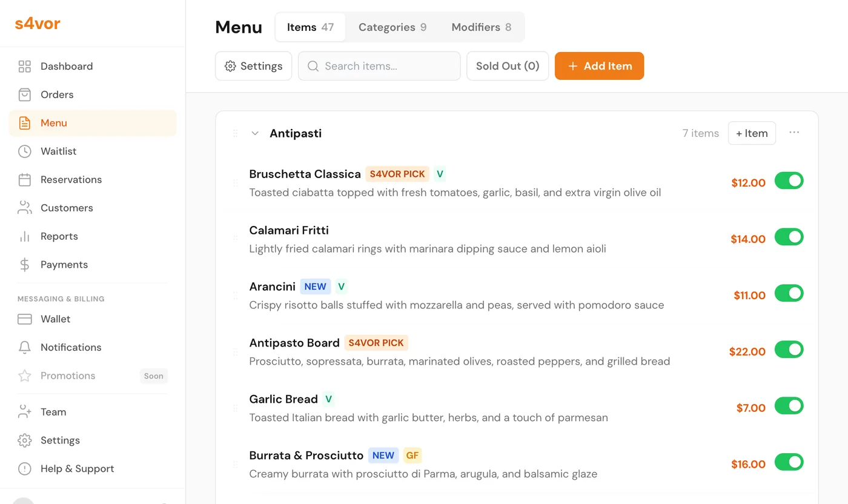Viewport: 848px width, 504px height.
Task: Switch to the Categories tab
Action: tap(392, 27)
